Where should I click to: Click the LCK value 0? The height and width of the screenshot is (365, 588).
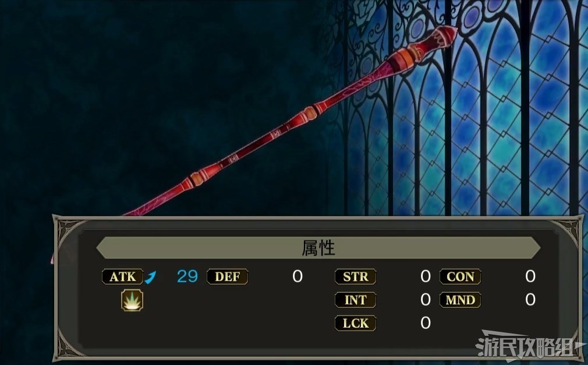(426, 323)
